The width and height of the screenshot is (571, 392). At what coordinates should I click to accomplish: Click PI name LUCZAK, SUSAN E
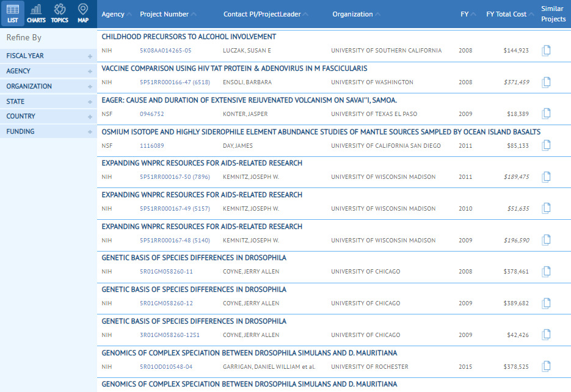(247, 51)
